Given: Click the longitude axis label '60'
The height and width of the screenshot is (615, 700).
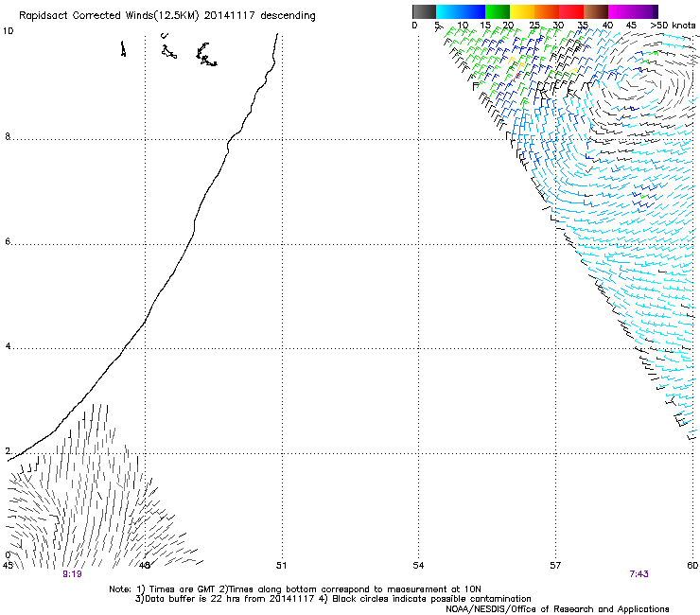Looking at the screenshot, I should (692, 566).
